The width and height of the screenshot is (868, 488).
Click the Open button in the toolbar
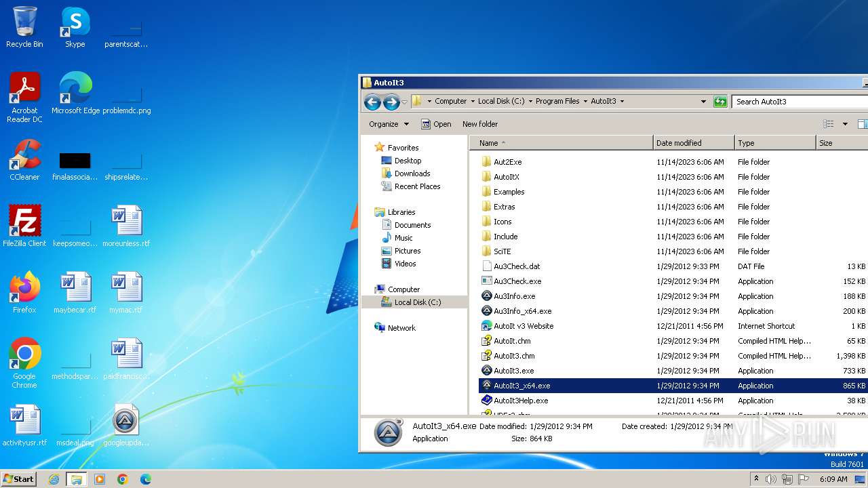436,124
